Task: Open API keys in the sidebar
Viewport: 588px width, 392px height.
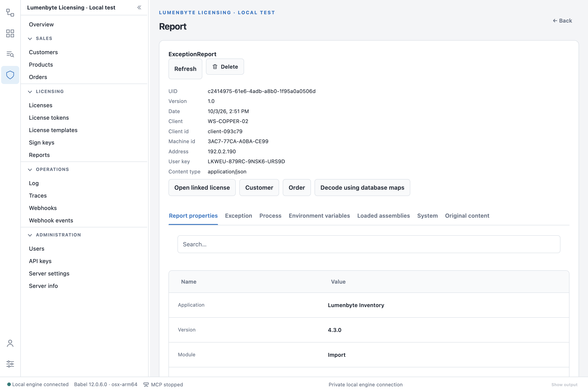Action: (40, 261)
